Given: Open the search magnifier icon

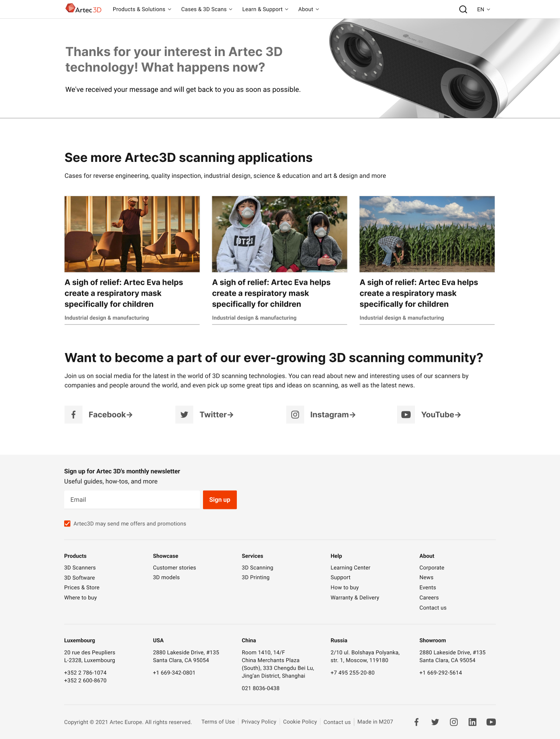Looking at the screenshot, I should [463, 9].
